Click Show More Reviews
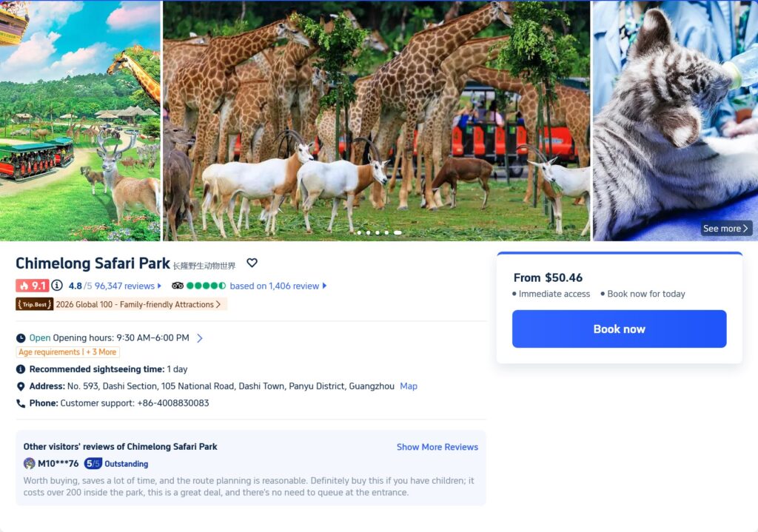The image size is (758, 532). coord(437,447)
